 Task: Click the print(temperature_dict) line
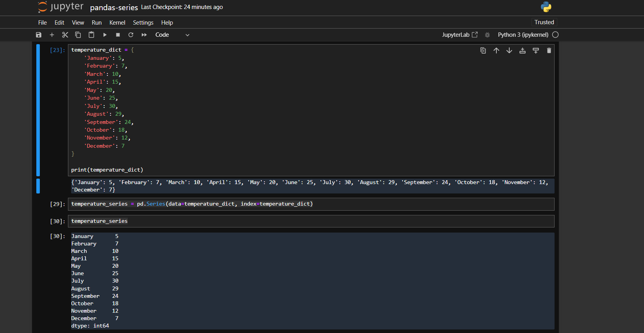tap(107, 170)
